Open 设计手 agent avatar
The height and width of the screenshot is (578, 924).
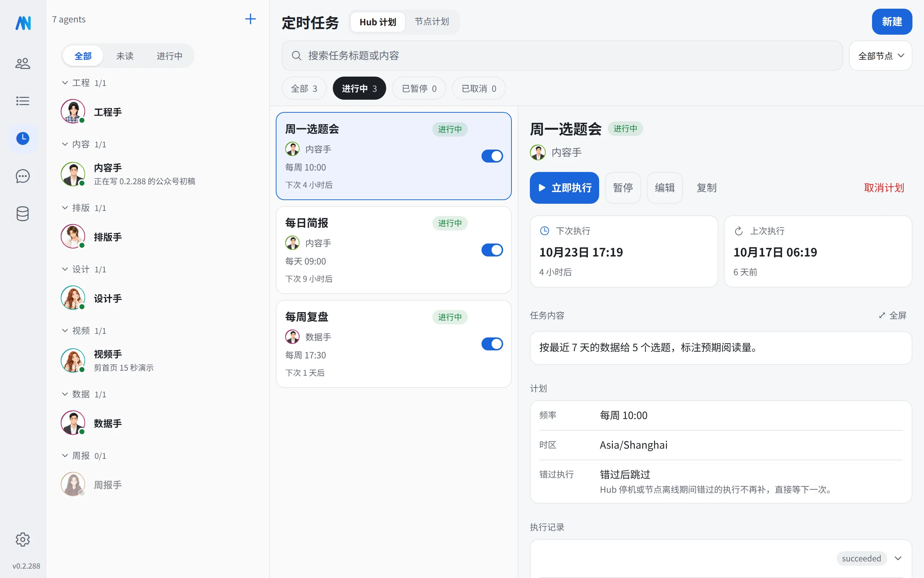pos(73,298)
